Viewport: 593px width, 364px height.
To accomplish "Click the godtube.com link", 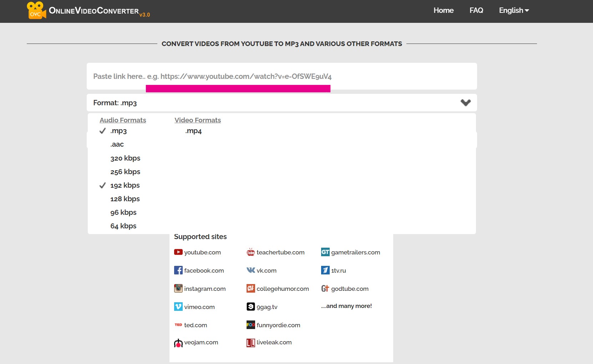I will (350, 289).
